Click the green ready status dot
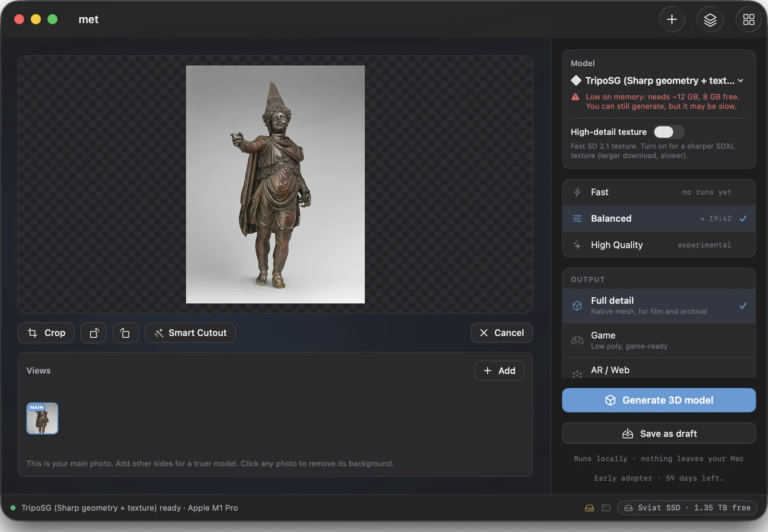This screenshot has height=532, width=768. 13,508
